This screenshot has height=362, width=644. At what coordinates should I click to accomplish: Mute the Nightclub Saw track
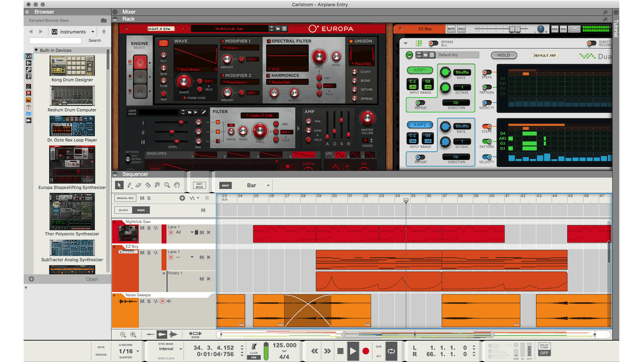click(142, 228)
